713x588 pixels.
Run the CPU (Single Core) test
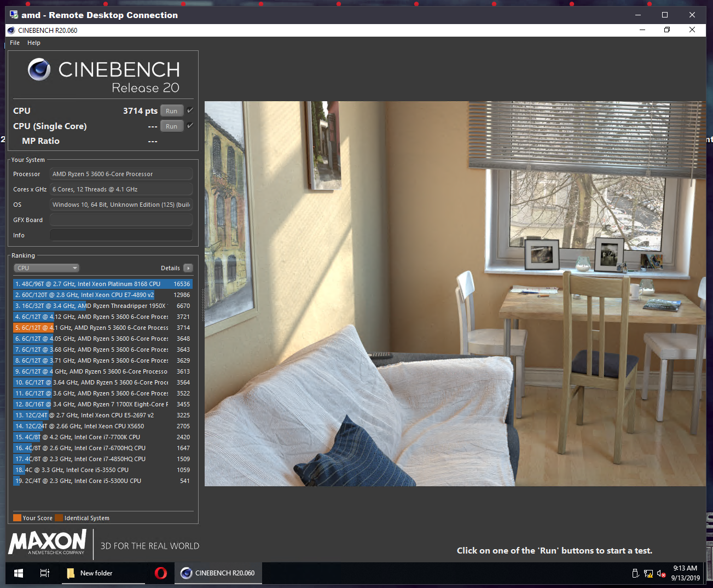click(172, 126)
